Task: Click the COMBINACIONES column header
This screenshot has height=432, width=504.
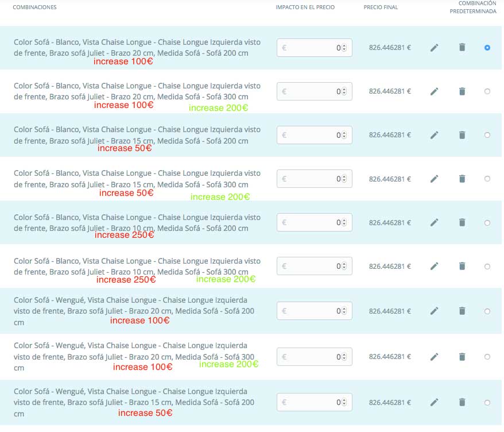Action: pyautogui.click(x=34, y=7)
